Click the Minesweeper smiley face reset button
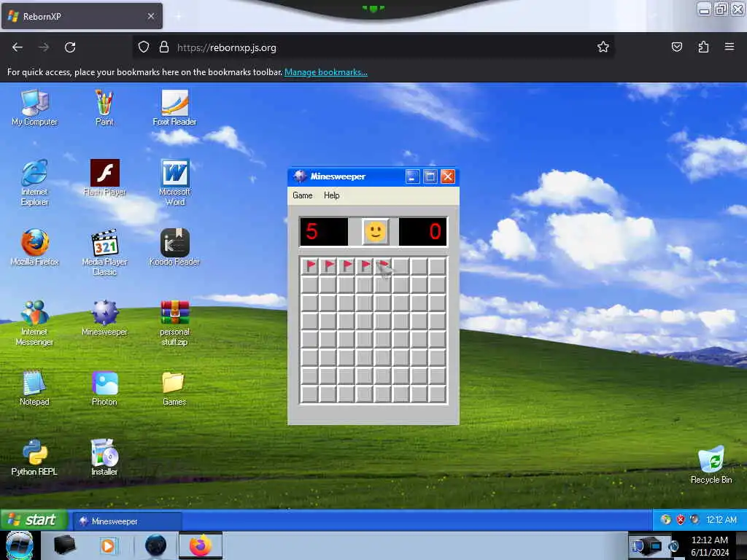Image resolution: width=747 pixels, height=560 pixels. click(376, 232)
